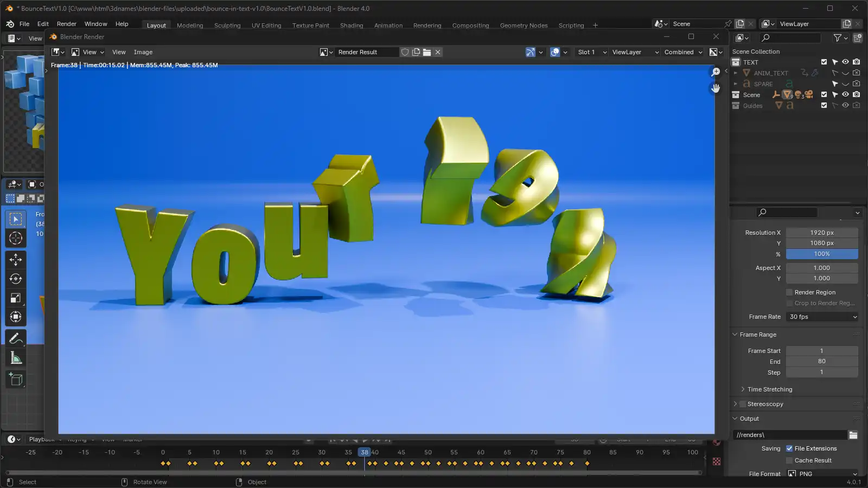Image resolution: width=868 pixels, height=488 pixels.
Task: Activate the 3D Cursor tool
Action: point(16,238)
